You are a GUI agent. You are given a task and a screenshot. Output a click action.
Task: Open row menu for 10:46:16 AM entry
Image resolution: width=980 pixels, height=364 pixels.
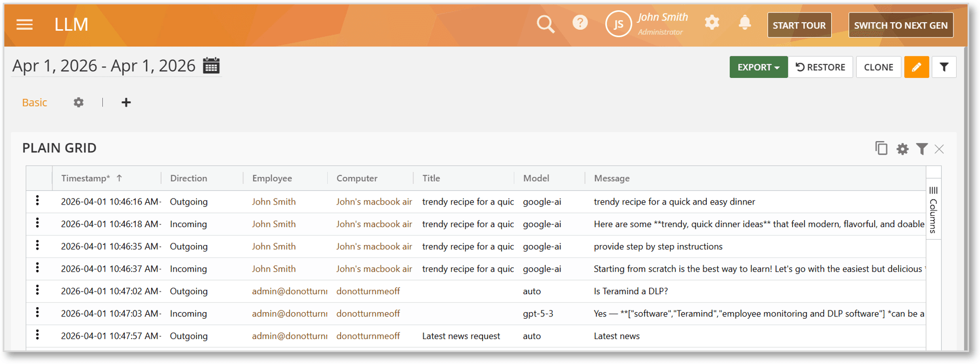click(x=37, y=201)
